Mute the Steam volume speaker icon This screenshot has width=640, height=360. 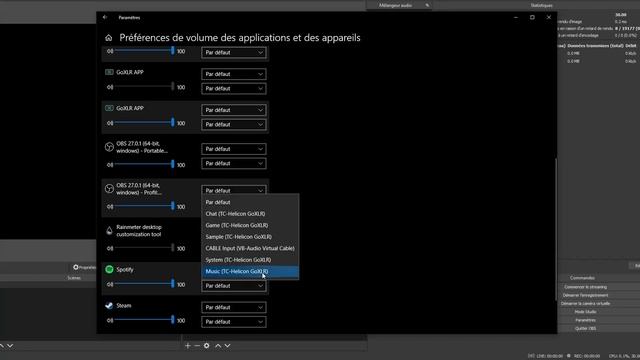110,320
